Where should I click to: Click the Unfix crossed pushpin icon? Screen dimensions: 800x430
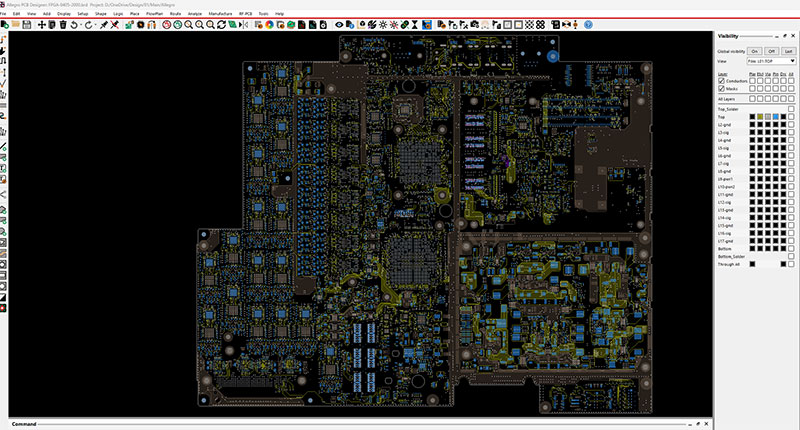pos(114,24)
